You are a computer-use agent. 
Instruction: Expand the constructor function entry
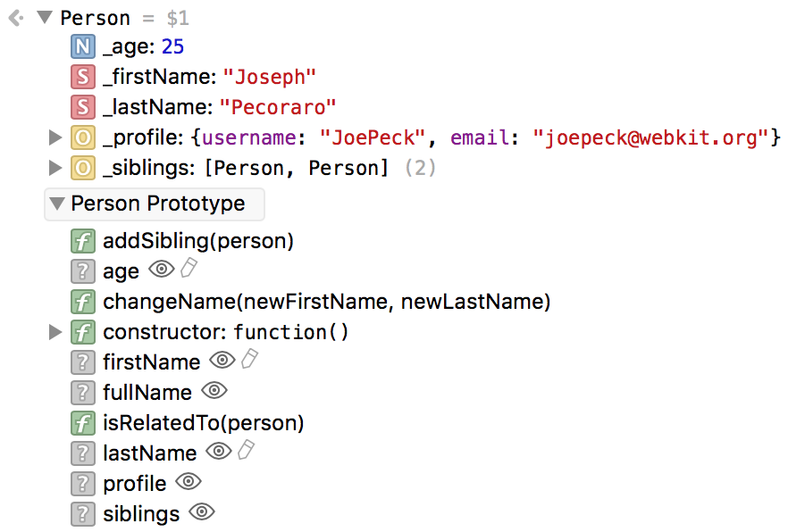(x=54, y=332)
